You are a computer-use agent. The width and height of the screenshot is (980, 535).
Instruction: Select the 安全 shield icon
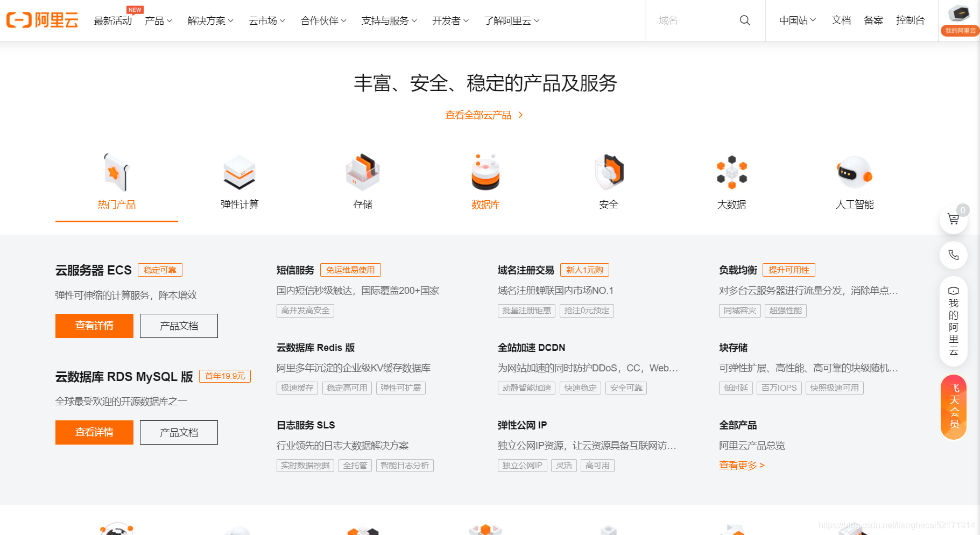coord(609,172)
